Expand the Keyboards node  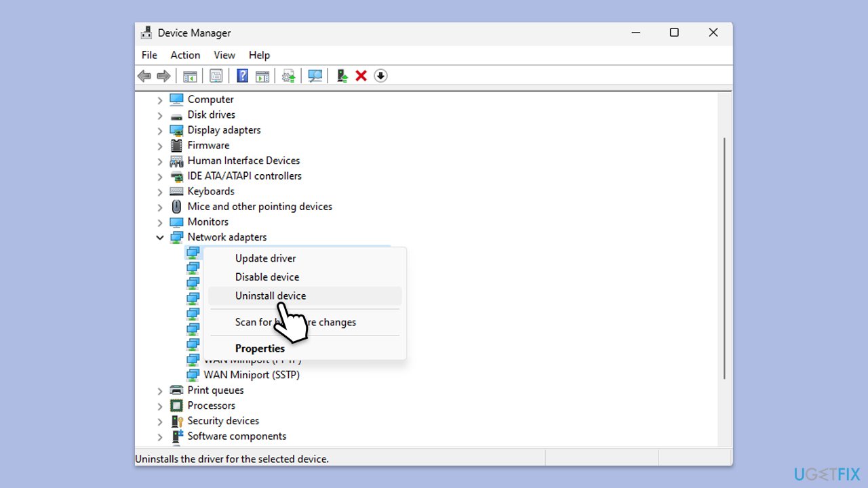point(160,192)
